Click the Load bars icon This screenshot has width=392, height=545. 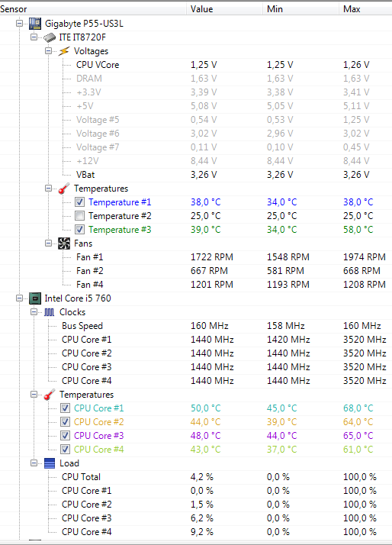pos(50,463)
